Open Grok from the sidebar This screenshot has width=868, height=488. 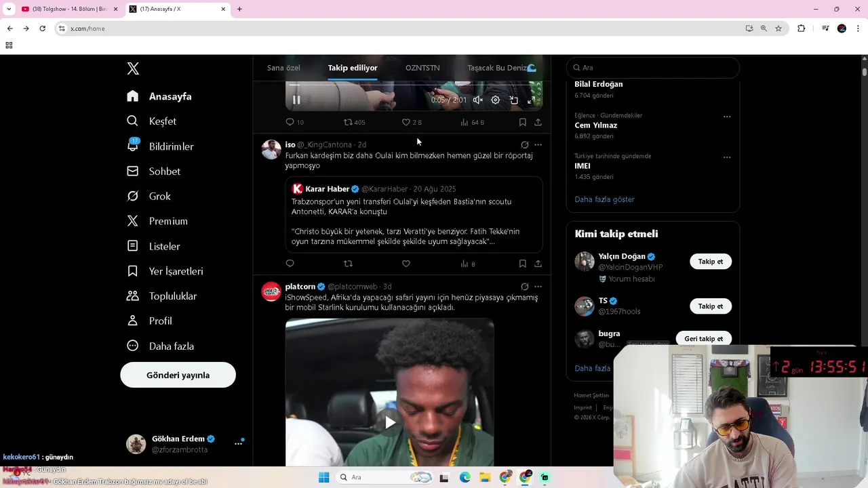point(149,197)
